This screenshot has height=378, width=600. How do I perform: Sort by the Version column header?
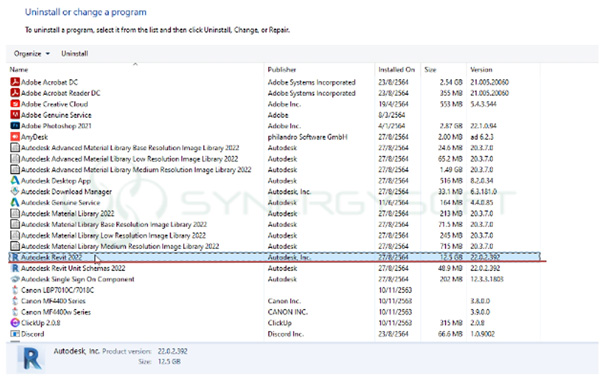(x=481, y=70)
